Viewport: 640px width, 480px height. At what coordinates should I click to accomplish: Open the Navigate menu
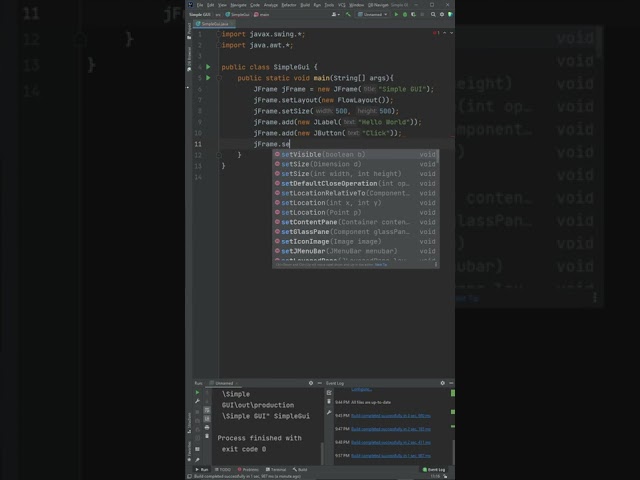pos(238,5)
